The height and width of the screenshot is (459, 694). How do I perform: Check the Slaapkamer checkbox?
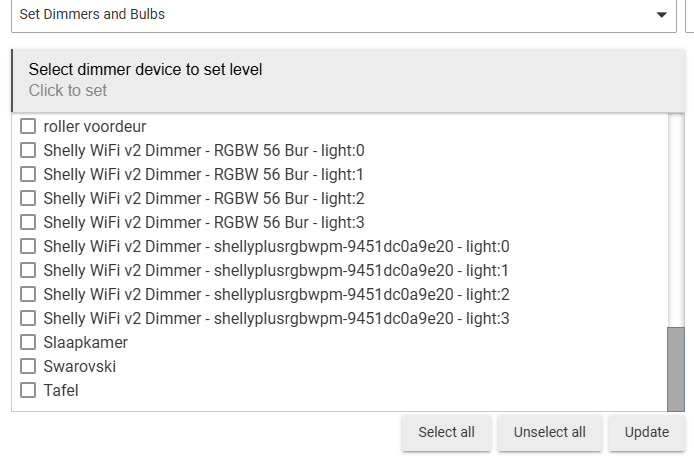[28, 343]
